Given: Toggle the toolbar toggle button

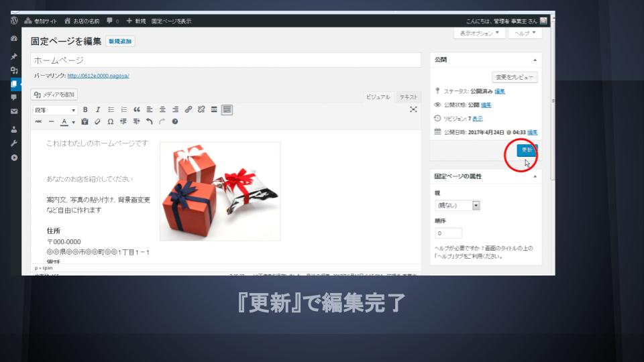Looking at the screenshot, I should (x=227, y=109).
